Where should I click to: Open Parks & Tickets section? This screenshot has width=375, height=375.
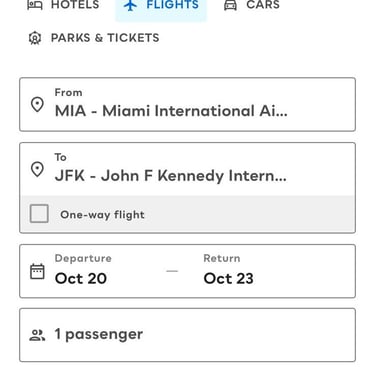(94, 38)
